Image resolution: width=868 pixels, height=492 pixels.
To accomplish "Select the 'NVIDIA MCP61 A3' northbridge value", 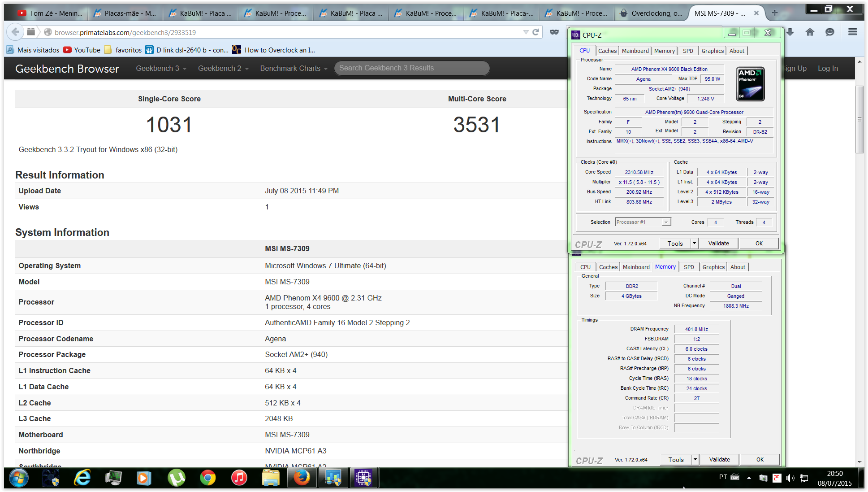I will (295, 451).
